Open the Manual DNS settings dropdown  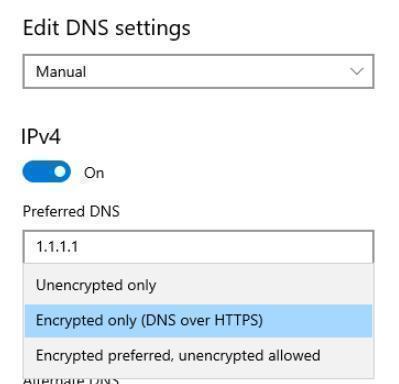[x=198, y=72]
